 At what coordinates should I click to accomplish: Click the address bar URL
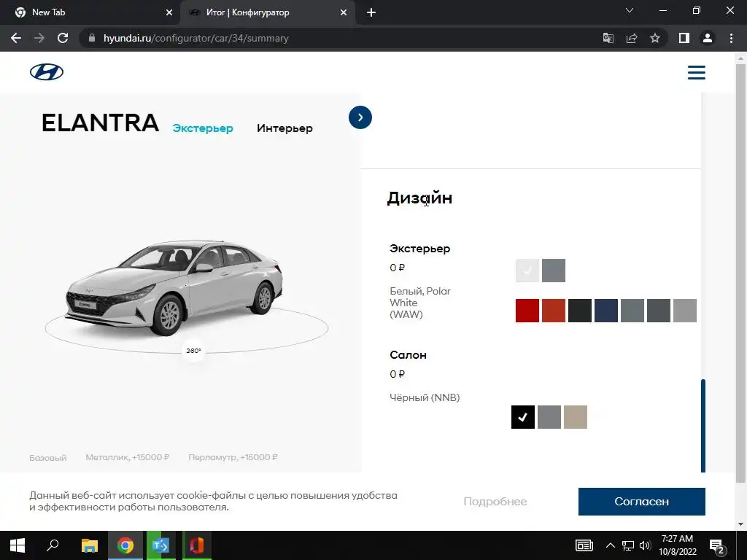pos(196,38)
